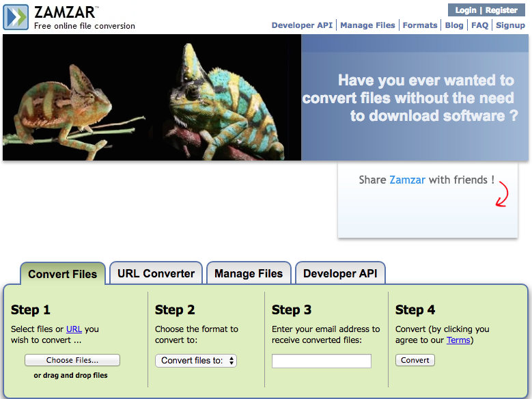
Task: Click the 'or drag and drop files' text
Action: click(70, 375)
